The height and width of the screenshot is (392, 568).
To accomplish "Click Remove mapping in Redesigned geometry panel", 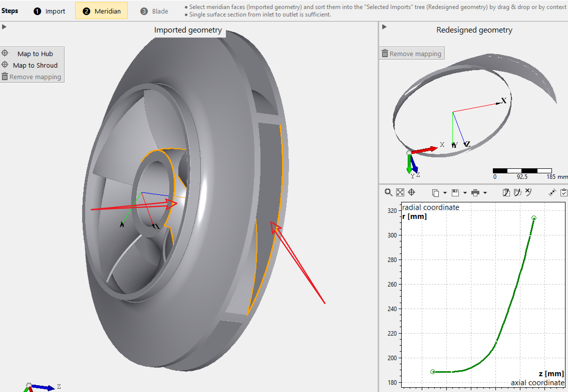I will point(412,53).
